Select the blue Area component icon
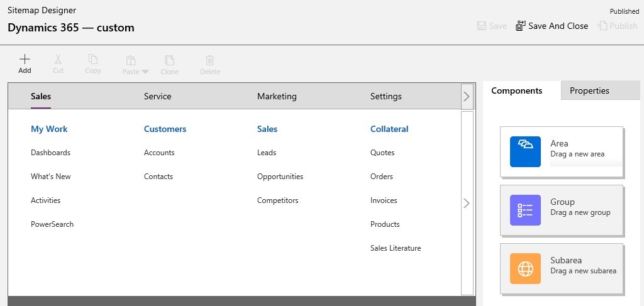The height and width of the screenshot is (306, 644). (x=525, y=152)
